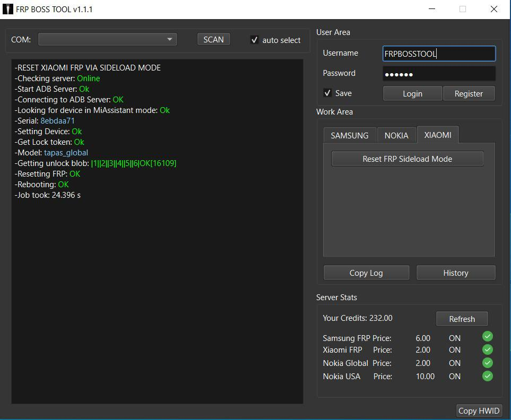Click the FRP Boss Tool title bar icon
The height and width of the screenshot is (420, 511).
pyautogui.click(x=8, y=9)
